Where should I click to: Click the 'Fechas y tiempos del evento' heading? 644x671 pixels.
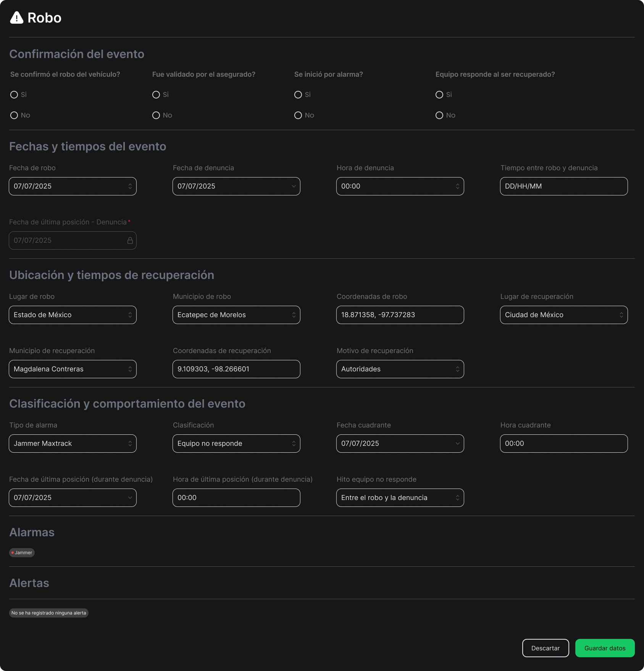(88, 147)
